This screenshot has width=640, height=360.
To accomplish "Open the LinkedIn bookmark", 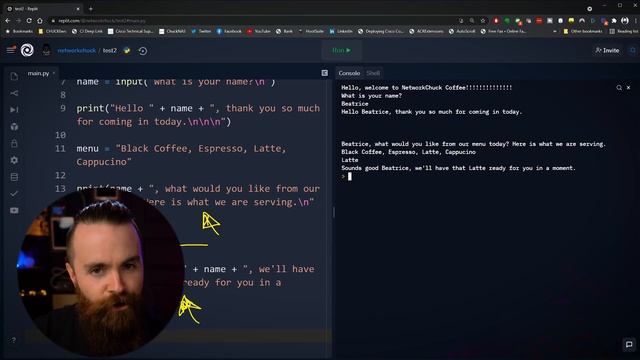I will pyautogui.click(x=341, y=31).
